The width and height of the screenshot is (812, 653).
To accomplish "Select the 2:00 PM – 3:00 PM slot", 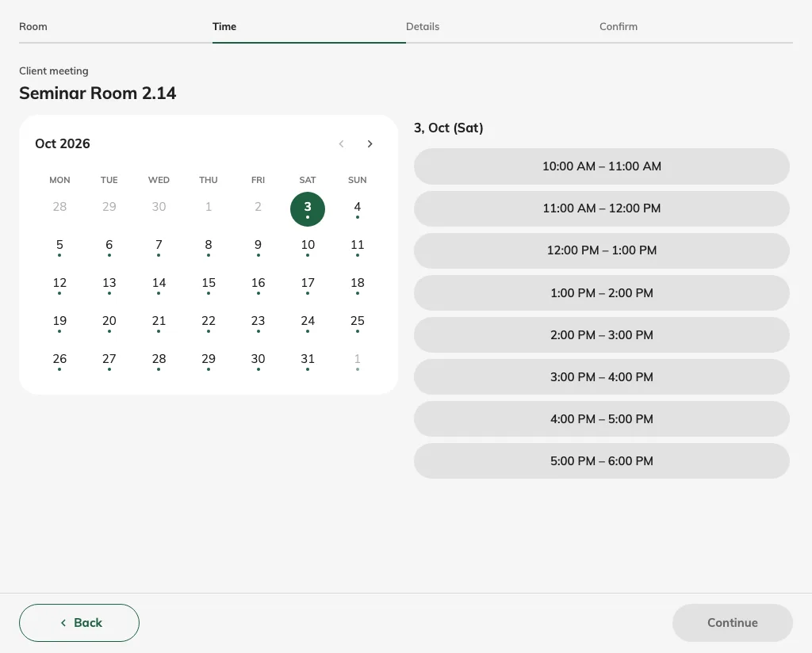I will [602, 334].
